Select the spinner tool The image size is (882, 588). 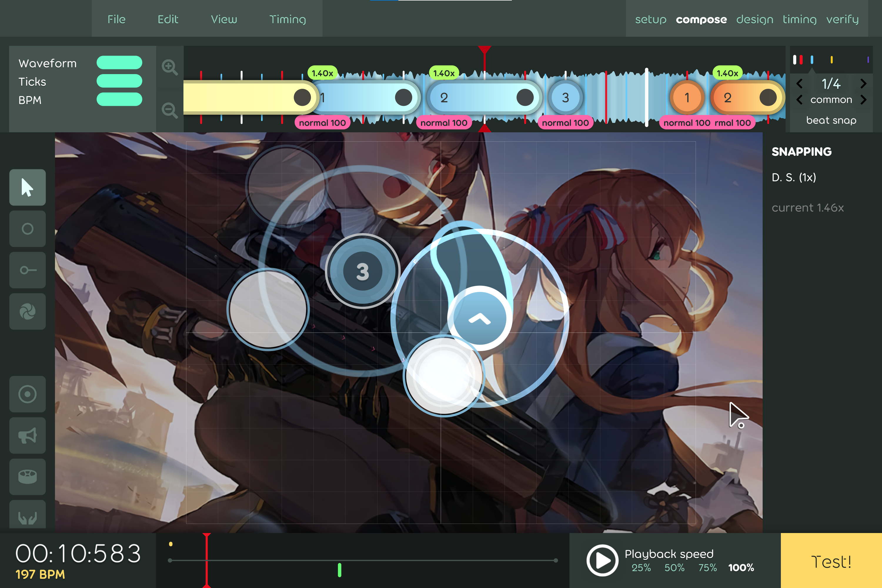point(27,311)
